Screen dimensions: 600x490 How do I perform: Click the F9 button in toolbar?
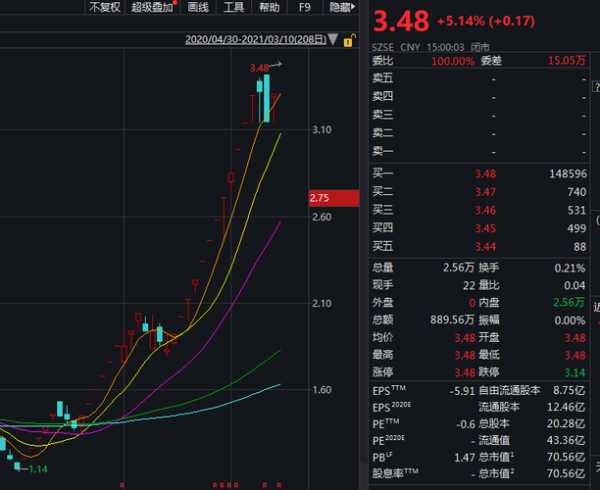click(x=305, y=7)
